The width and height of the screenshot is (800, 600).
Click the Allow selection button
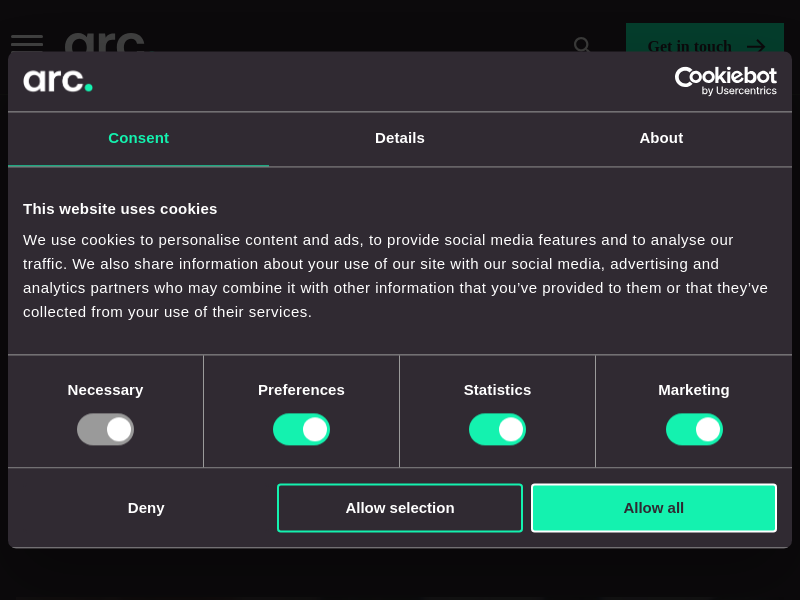(x=400, y=508)
